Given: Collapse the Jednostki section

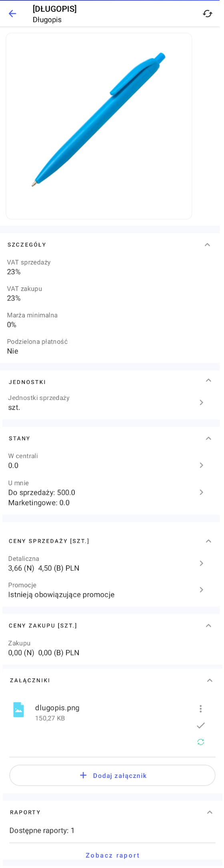Looking at the screenshot, I should click(x=208, y=380).
